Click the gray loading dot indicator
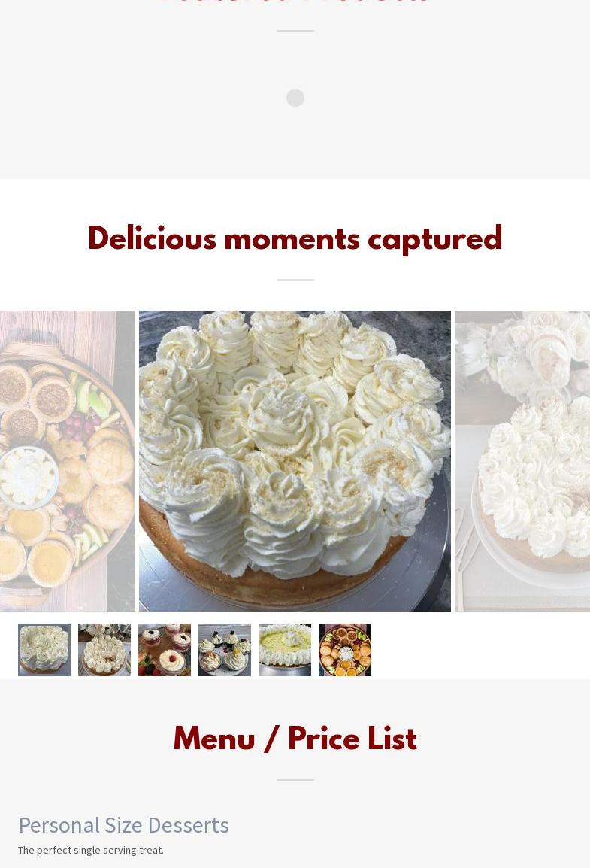 pyautogui.click(x=295, y=98)
